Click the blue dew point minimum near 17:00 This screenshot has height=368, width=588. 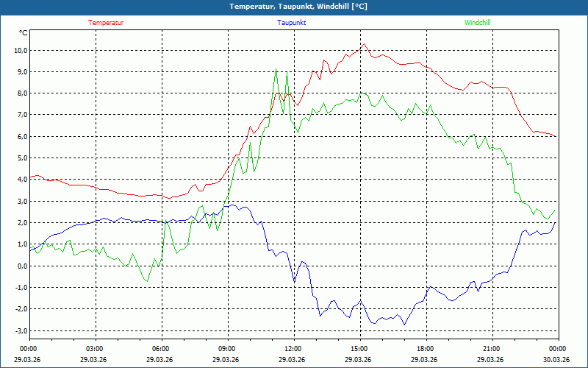click(404, 324)
